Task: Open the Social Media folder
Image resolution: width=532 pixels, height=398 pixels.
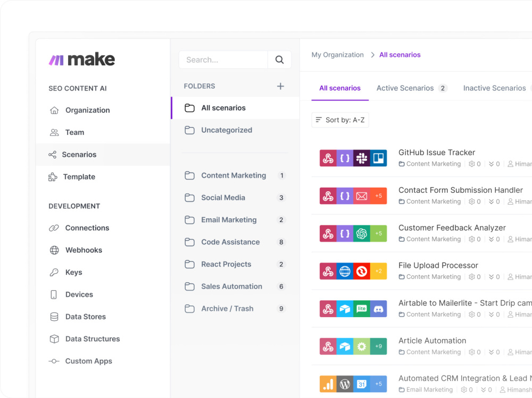Action: tap(235, 198)
